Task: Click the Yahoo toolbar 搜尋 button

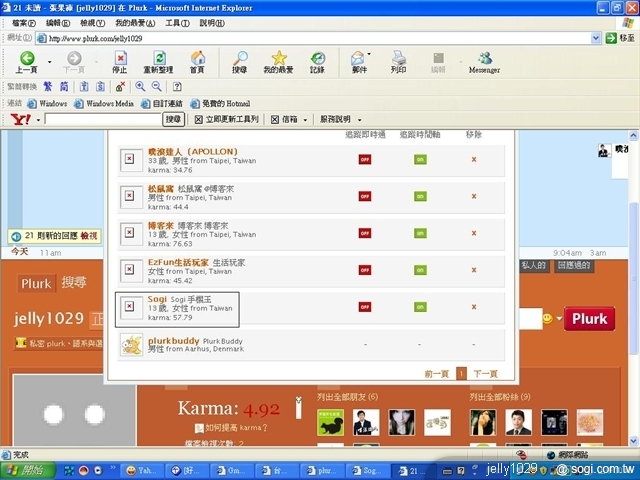Action: click(173, 120)
